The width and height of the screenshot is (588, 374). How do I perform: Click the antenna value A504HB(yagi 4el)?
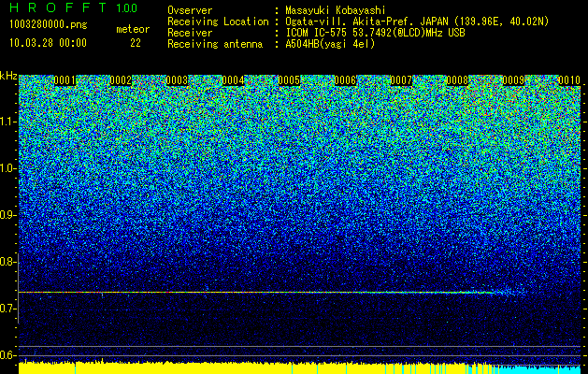[x=330, y=44]
